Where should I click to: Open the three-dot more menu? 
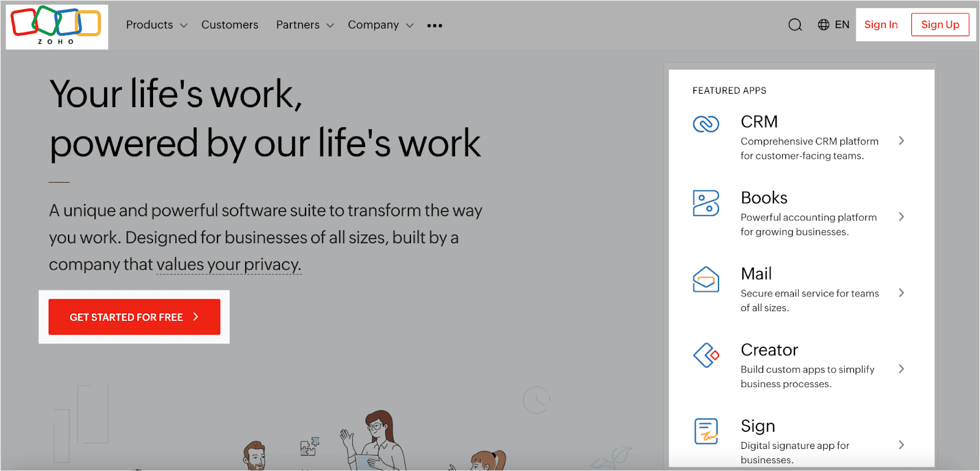[435, 26]
